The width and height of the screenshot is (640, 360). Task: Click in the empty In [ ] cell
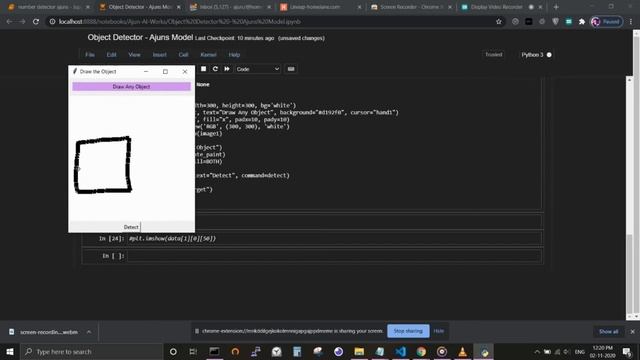[x=334, y=256]
